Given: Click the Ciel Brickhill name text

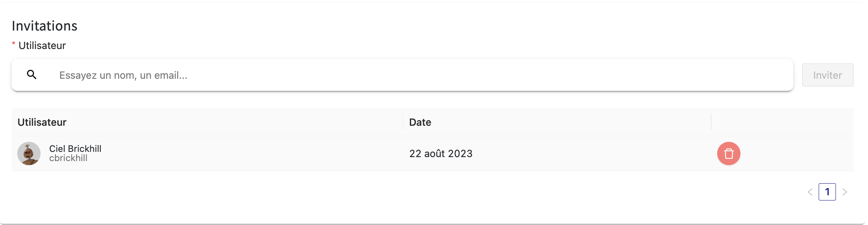Looking at the screenshot, I should point(75,149).
